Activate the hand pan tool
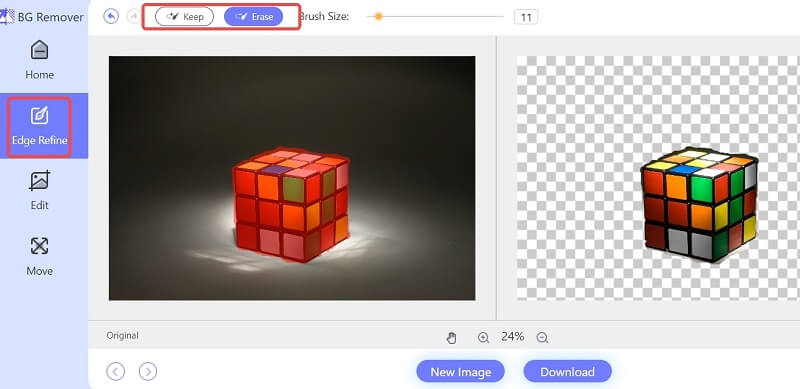This screenshot has height=389, width=800. click(x=452, y=337)
